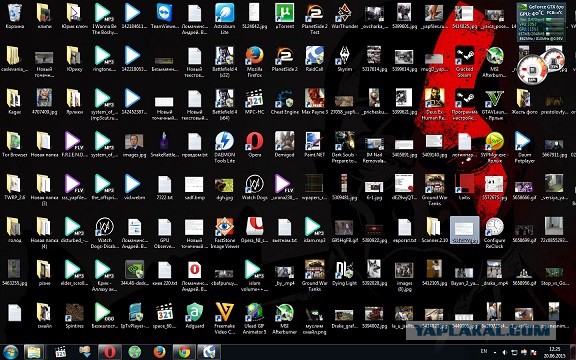The image size is (576, 360).
Task: Open the Opera taskbar button
Action: click(x=109, y=352)
